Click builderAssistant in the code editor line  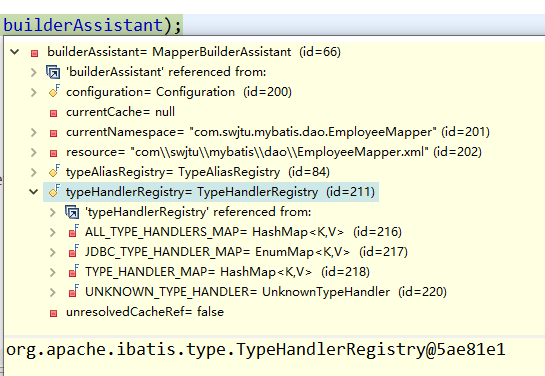tap(83, 25)
